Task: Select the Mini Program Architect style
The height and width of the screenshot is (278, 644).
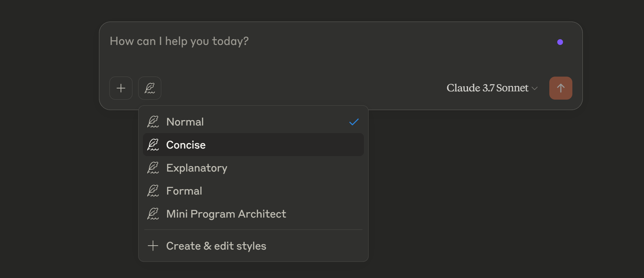Action: pyautogui.click(x=226, y=214)
